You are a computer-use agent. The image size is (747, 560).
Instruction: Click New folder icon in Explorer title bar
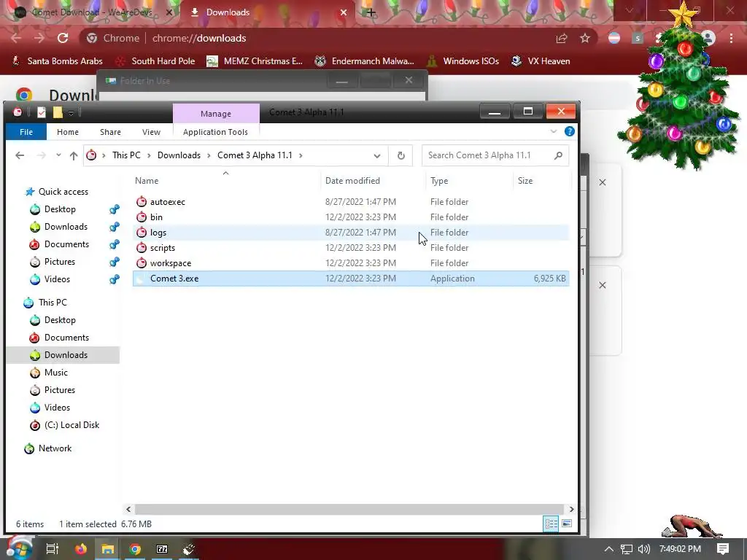tap(58, 112)
